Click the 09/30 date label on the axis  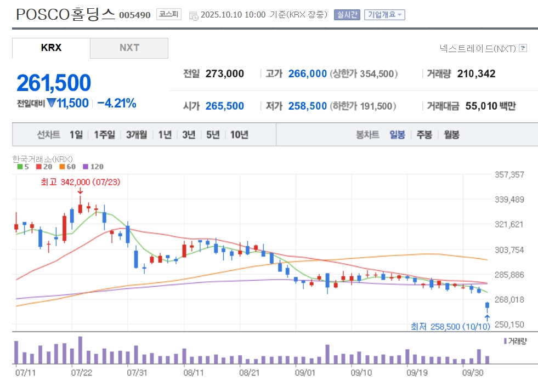click(x=473, y=372)
